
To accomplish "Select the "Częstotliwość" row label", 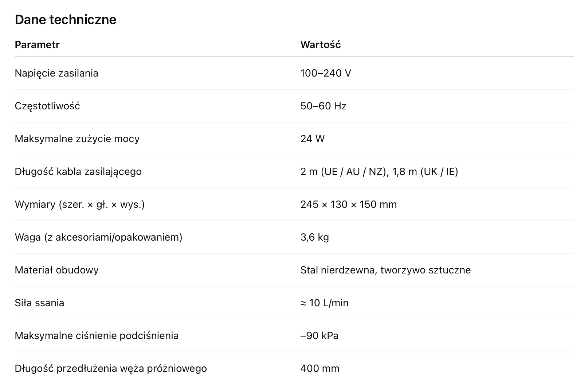I will [x=47, y=106].
